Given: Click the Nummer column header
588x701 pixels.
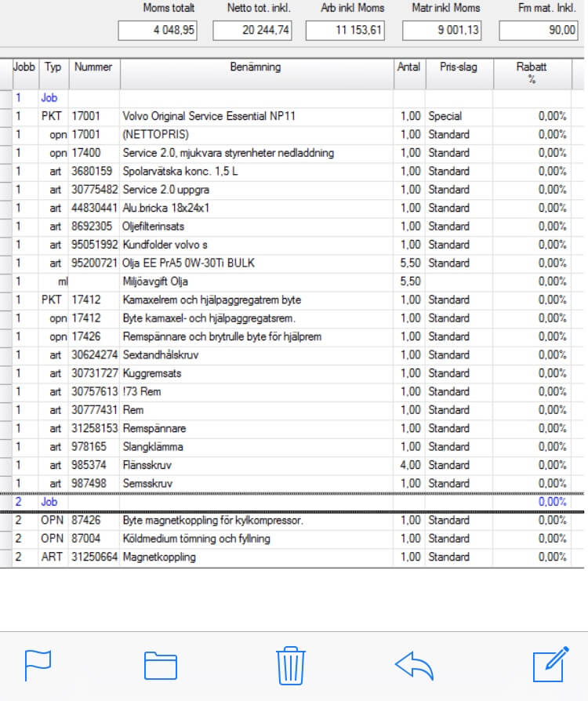Looking at the screenshot, I should click(x=93, y=67).
